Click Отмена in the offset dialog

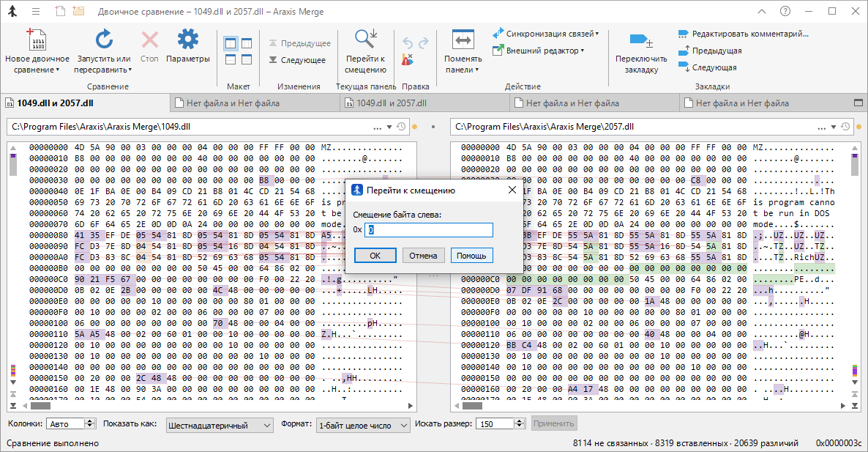tap(424, 256)
